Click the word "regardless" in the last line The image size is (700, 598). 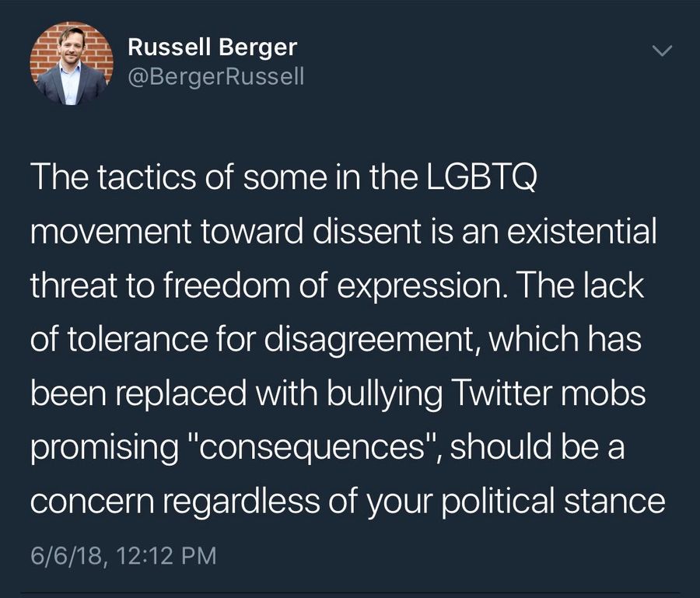point(281,500)
